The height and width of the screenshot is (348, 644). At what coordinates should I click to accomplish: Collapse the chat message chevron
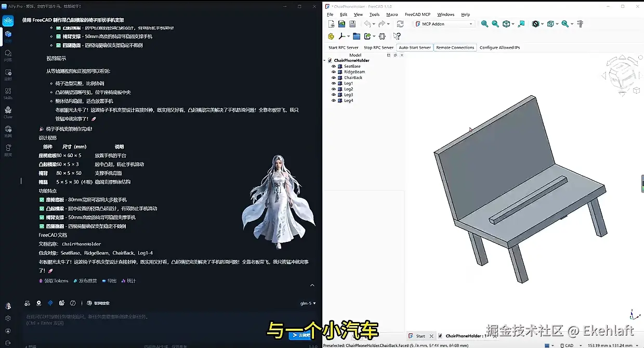pyautogui.click(x=312, y=285)
